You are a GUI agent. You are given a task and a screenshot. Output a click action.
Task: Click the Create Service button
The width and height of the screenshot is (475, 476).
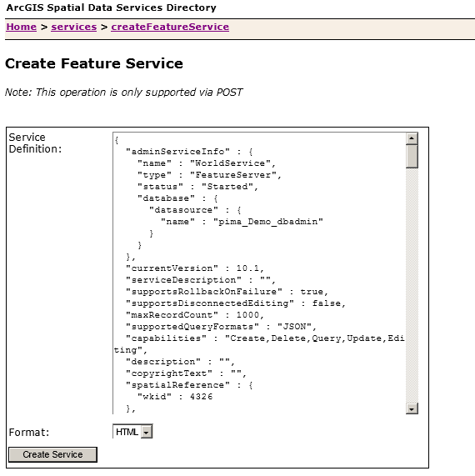pyautogui.click(x=52, y=454)
